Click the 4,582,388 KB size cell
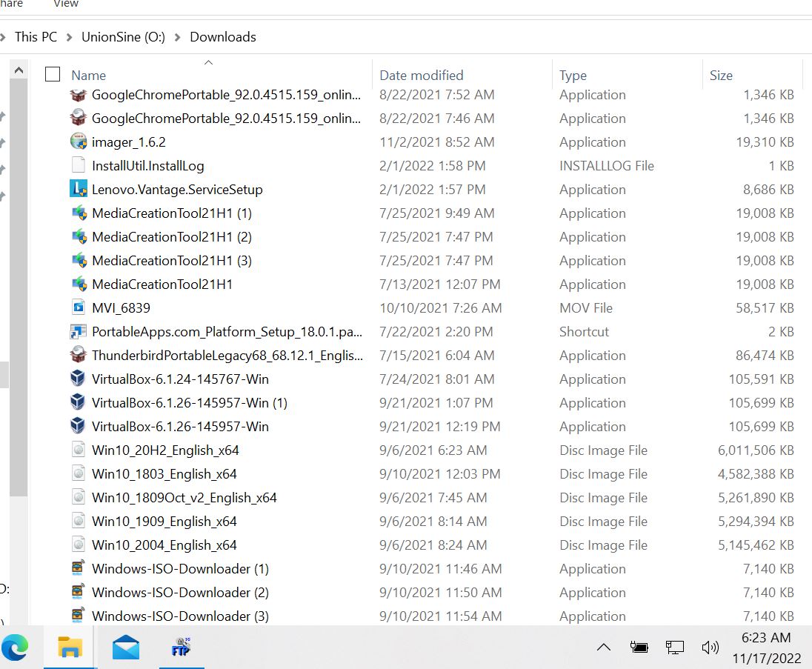The image size is (812, 669). pos(756,474)
